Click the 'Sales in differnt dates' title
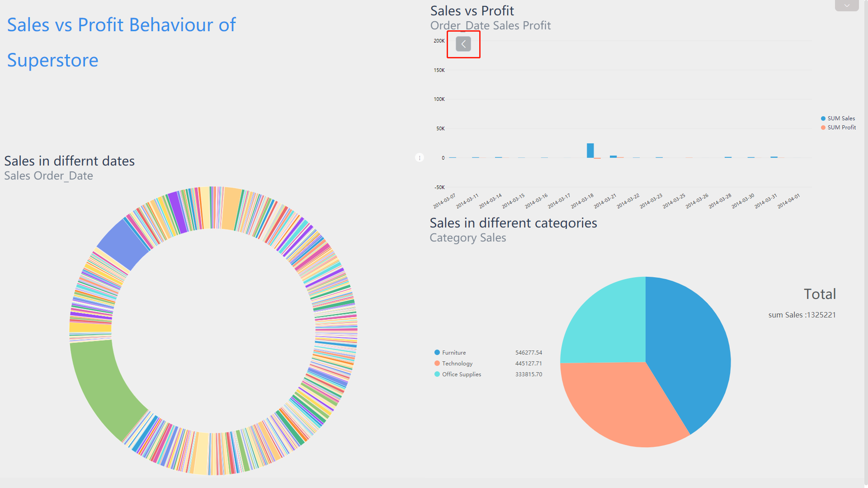The image size is (868, 488). tap(70, 161)
